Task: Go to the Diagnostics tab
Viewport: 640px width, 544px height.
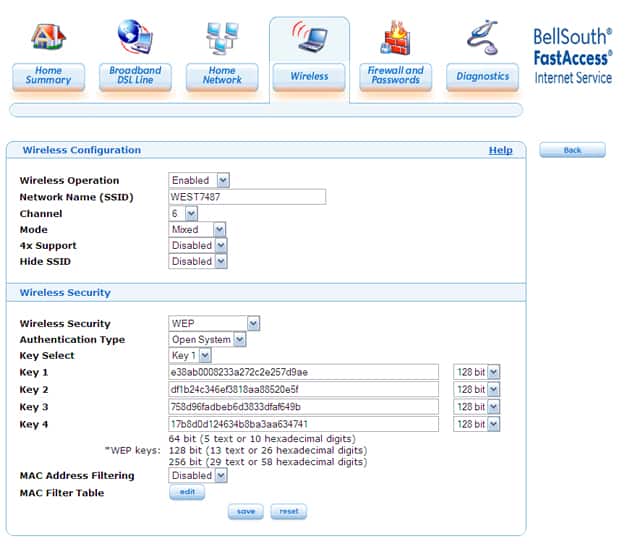Action: point(482,76)
